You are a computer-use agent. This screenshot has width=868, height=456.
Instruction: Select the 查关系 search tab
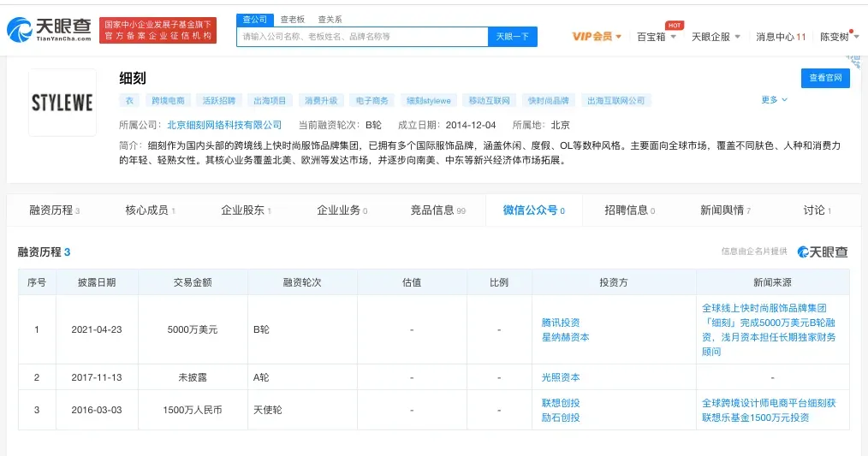330,20
